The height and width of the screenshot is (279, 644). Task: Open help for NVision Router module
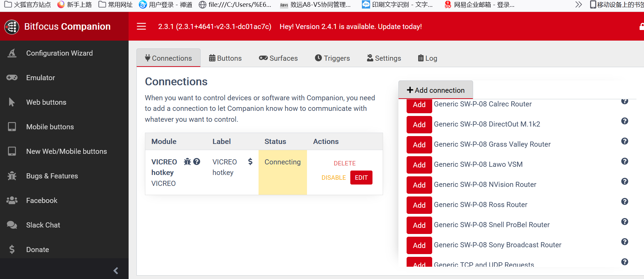625,181
